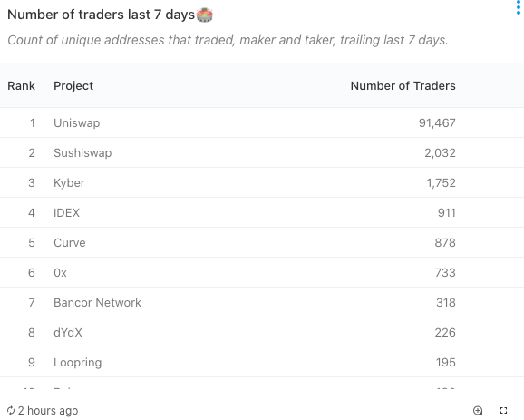The width and height of the screenshot is (524, 420).
Task: Sort by Number of Traders header
Action: click(x=403, y=86)
